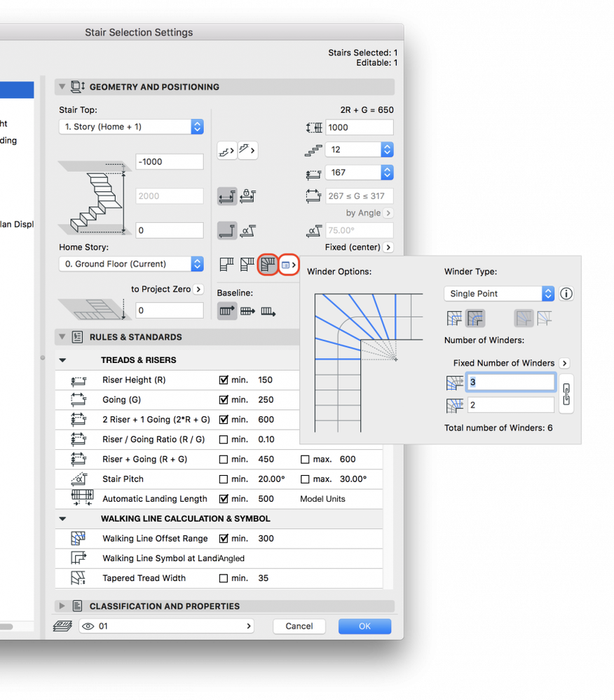
Task: Click the winder stair preview diagram
Action: 369,363
